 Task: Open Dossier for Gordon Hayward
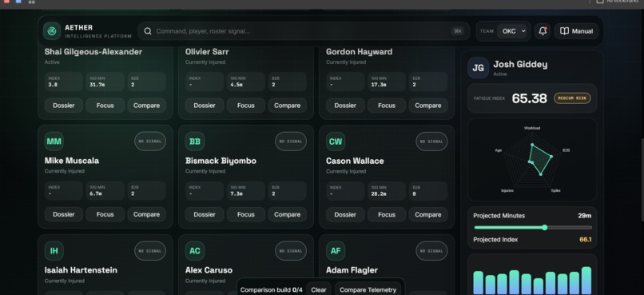[345, 106]
